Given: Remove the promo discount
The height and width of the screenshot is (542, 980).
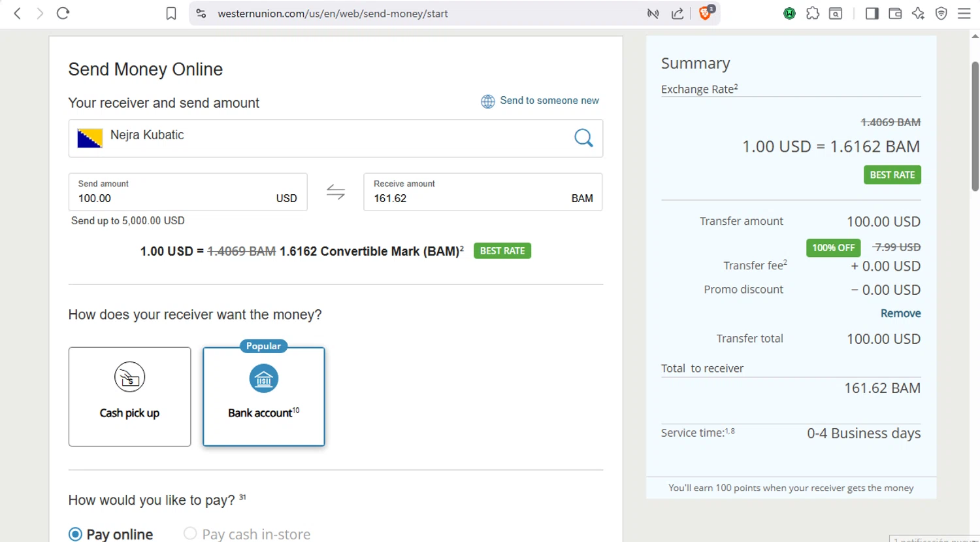Looking at the screenshot, I should 900,313.
